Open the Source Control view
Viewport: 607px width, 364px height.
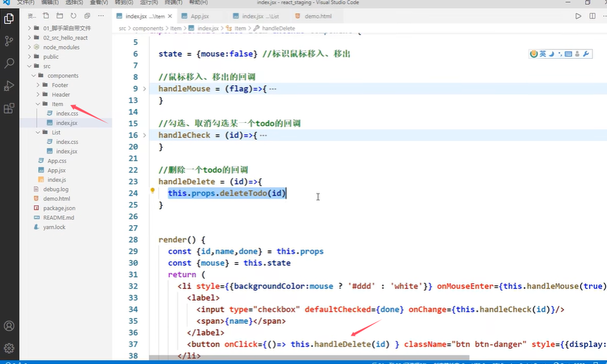(x=9, y=41)
